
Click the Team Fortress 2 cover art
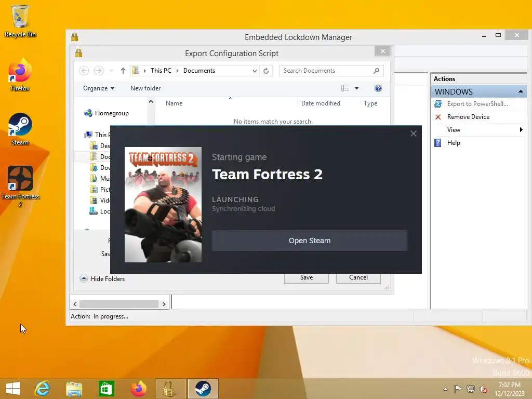click(x=163, y=205)
